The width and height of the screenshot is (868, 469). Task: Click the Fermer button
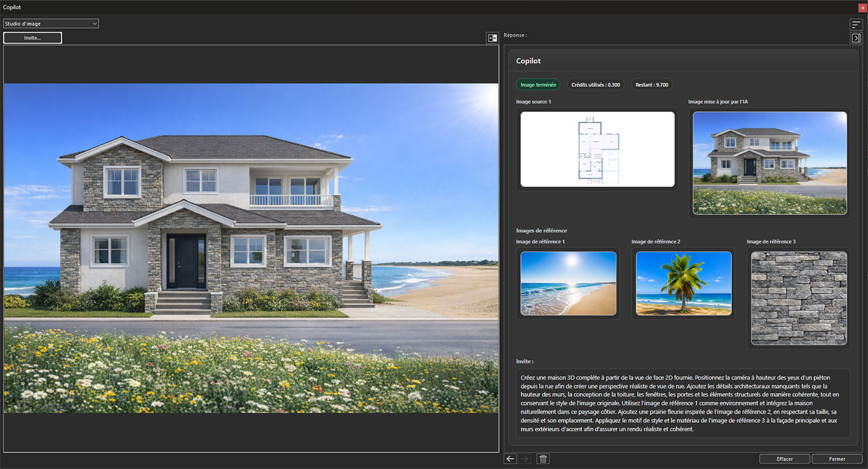837,459
